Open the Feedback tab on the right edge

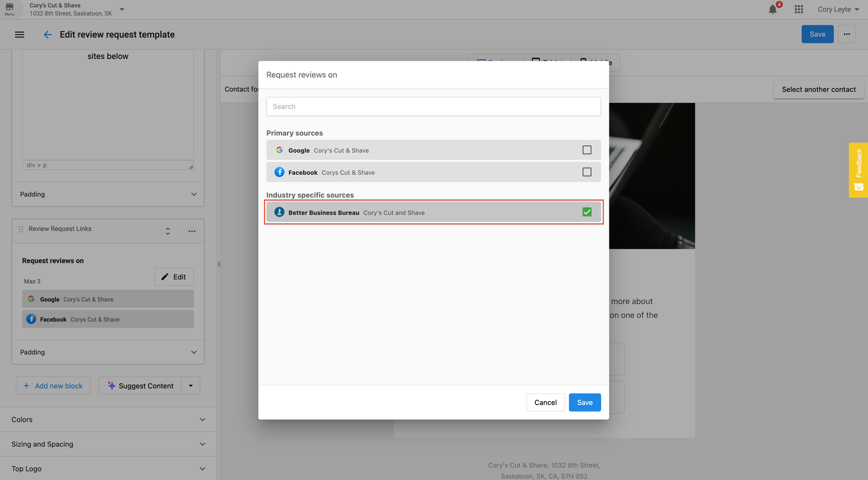click(x=858, y=170)
